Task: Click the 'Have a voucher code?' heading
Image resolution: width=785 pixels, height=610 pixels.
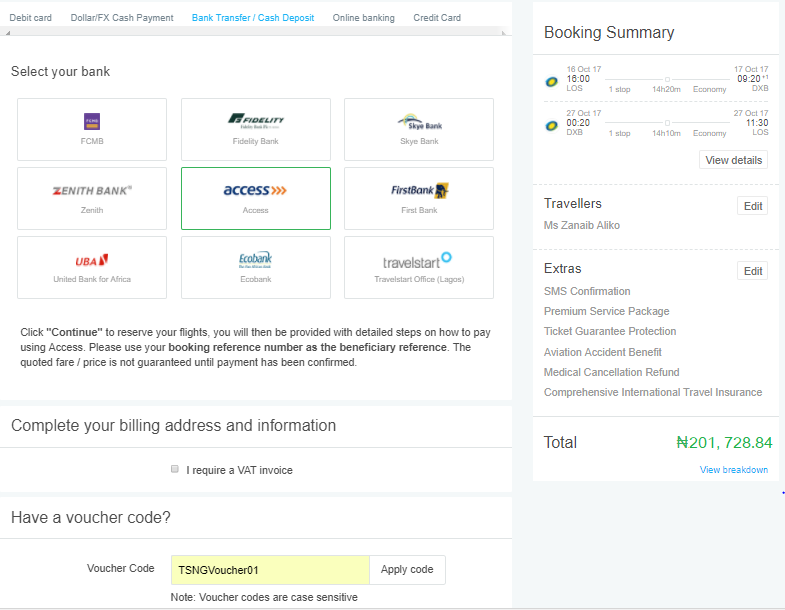Action: pos(91,517)
